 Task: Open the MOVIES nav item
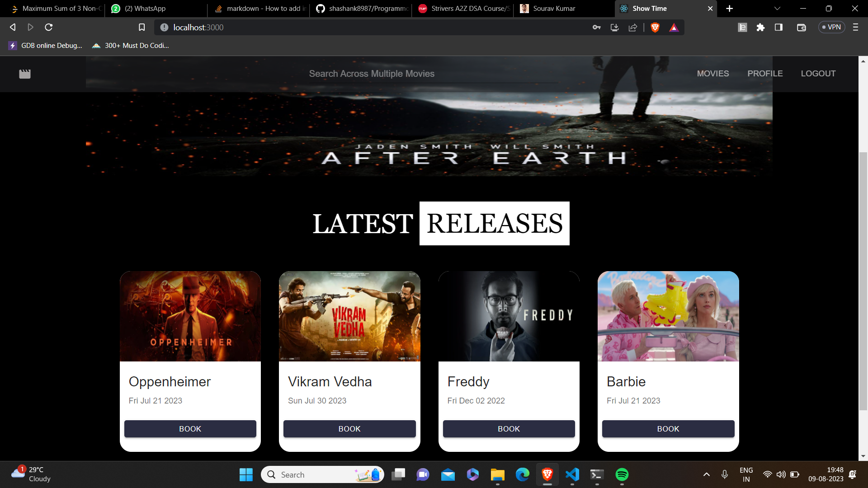[712, 74]
